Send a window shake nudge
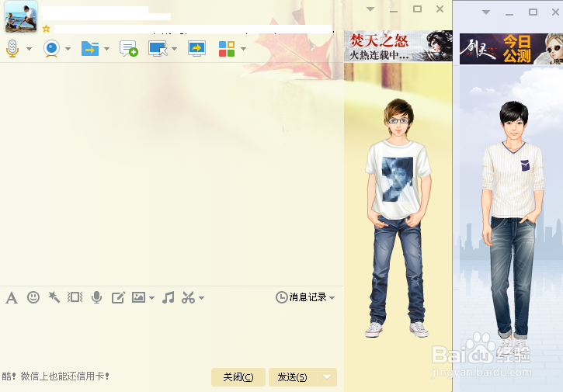The height and width of the screenshot is (392, 563). 75,297
